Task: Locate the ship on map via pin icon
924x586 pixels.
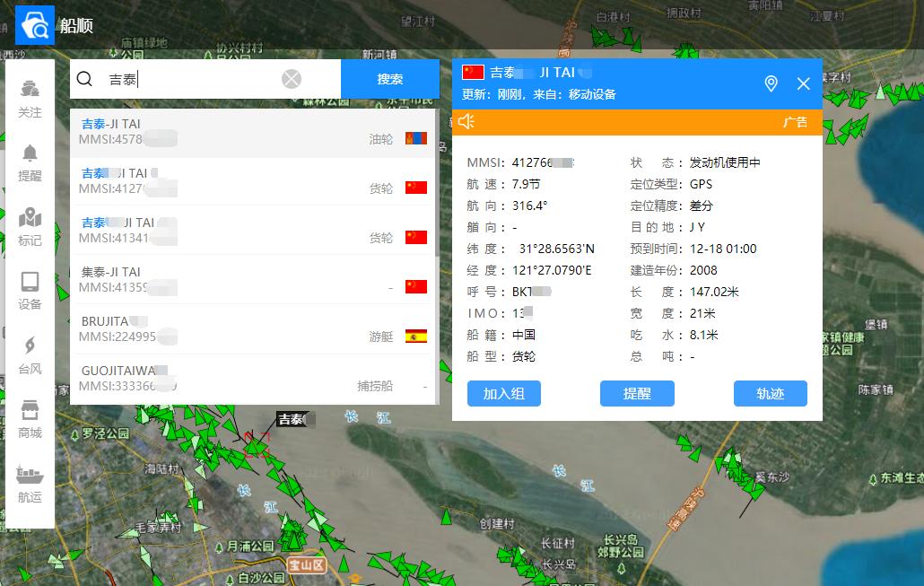Action: click(x=770, y=83)
